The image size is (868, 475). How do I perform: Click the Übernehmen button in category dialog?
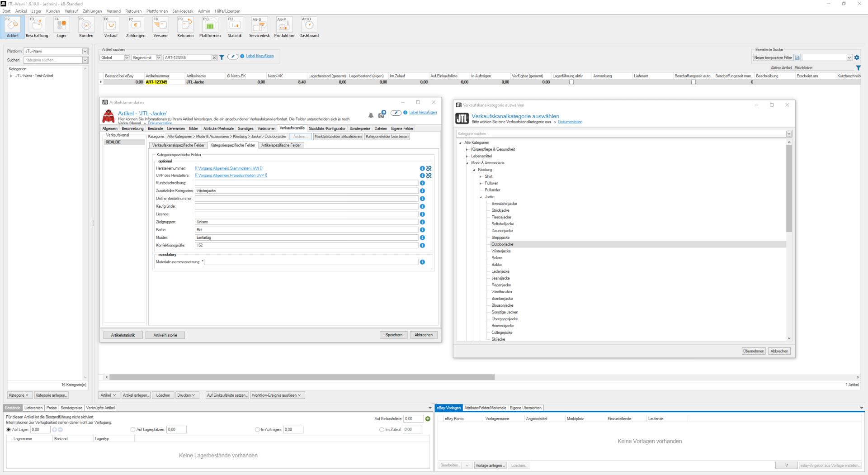point(754,351)
